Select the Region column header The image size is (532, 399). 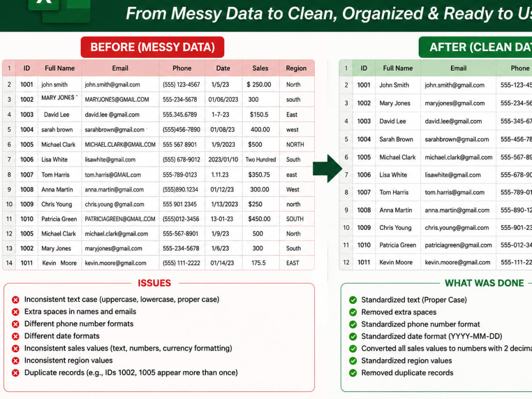[x=296, y=68]
